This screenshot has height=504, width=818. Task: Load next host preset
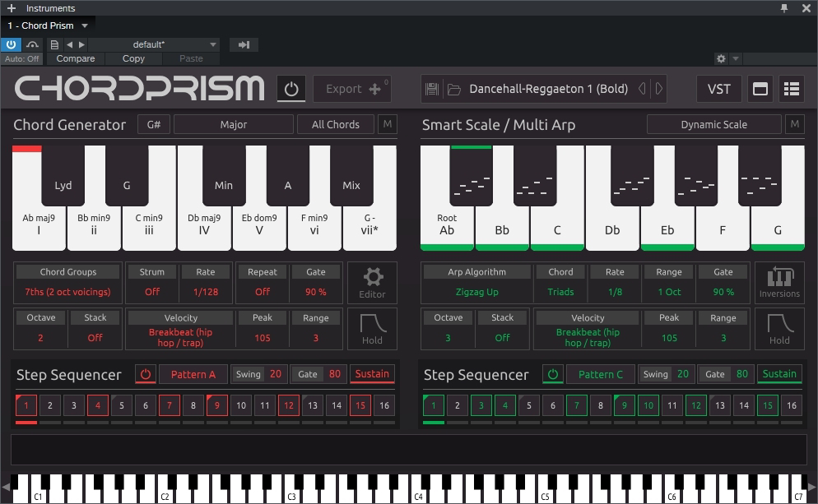(81, 45)
